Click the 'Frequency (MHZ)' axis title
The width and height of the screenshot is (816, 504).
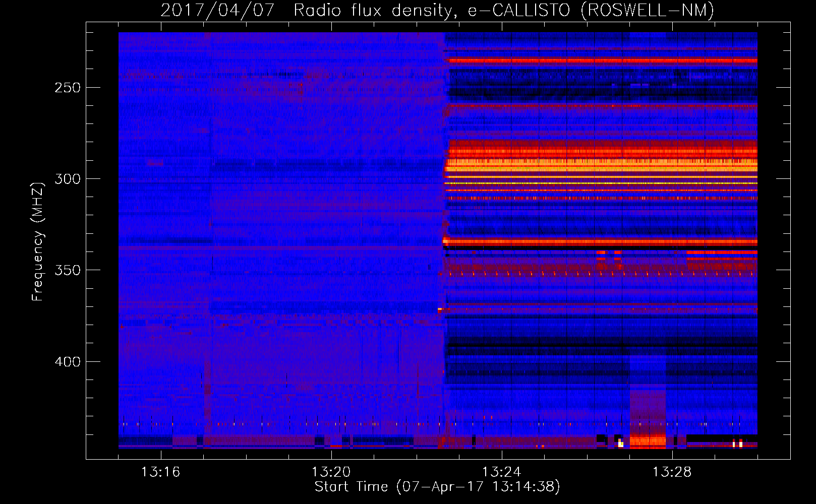click(x=38, y=241)
